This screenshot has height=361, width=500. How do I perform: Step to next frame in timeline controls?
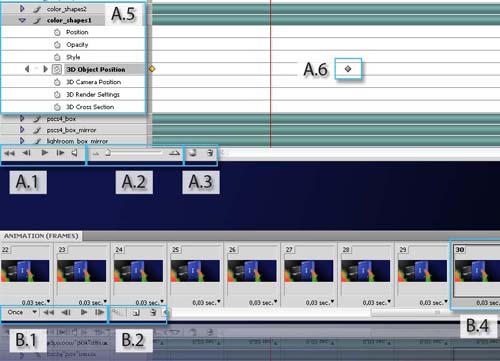coord(60,153)
